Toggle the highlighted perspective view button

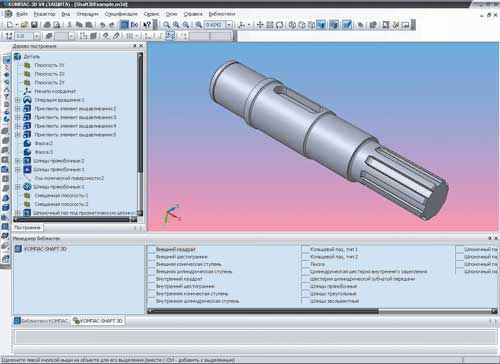point(347,25)
